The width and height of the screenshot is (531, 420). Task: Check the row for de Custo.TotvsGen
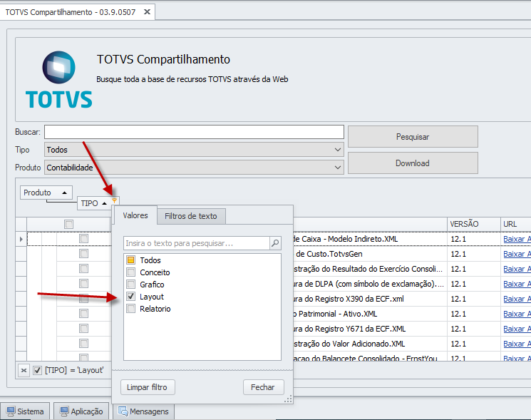point(83,254)
